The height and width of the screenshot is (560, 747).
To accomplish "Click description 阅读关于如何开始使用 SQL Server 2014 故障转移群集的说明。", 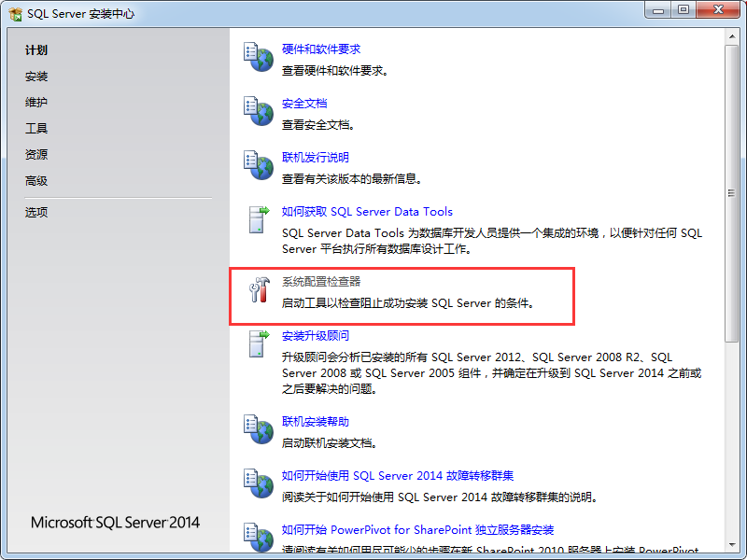I will click(441, 497).
